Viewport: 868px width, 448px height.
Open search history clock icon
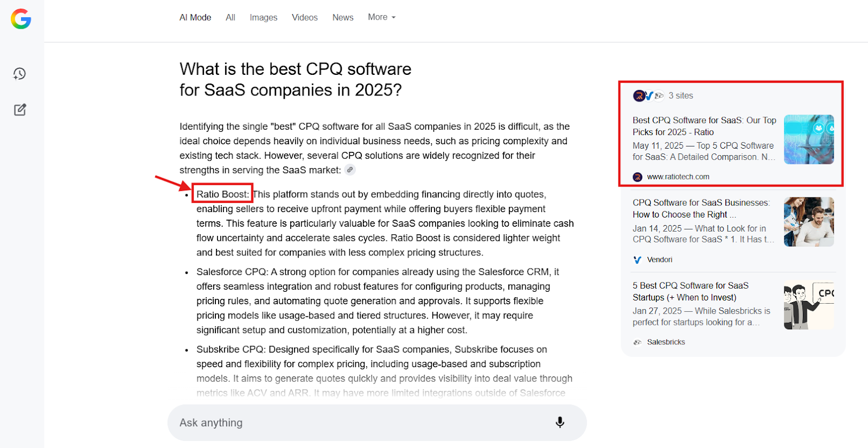(x=20, y=74)
